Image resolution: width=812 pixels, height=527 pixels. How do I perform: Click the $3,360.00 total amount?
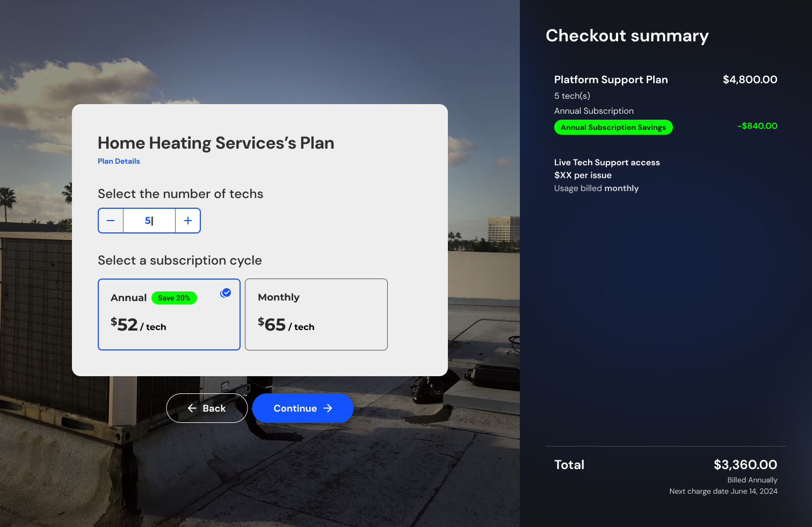pyautogui.click(x=745, y=465)
